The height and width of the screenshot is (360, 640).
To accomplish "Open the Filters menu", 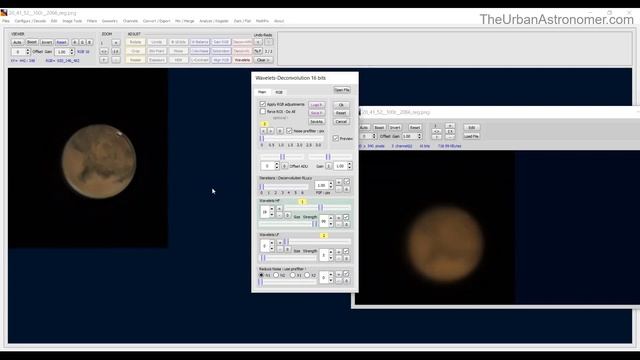I will (92, 21).
